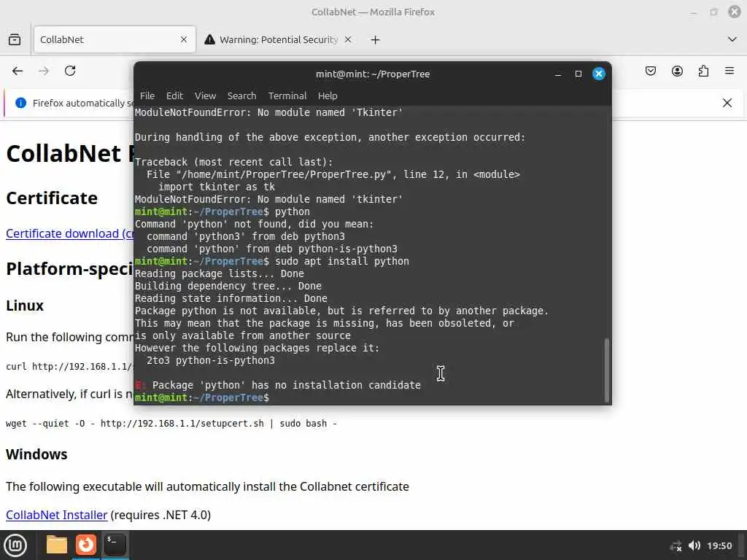This screenshot has height=560, width=747.
Task: Switch to the CollabNet tab
Action: point(115,39)
